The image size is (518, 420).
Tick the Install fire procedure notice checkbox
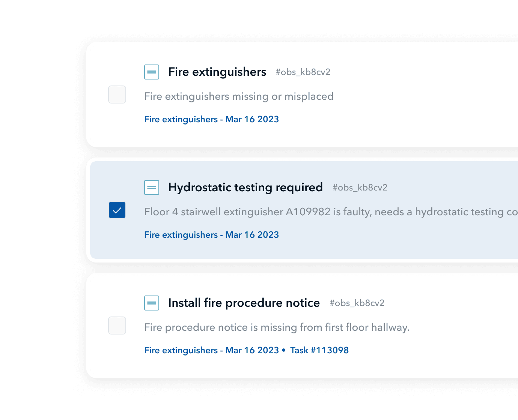(117, 325)
